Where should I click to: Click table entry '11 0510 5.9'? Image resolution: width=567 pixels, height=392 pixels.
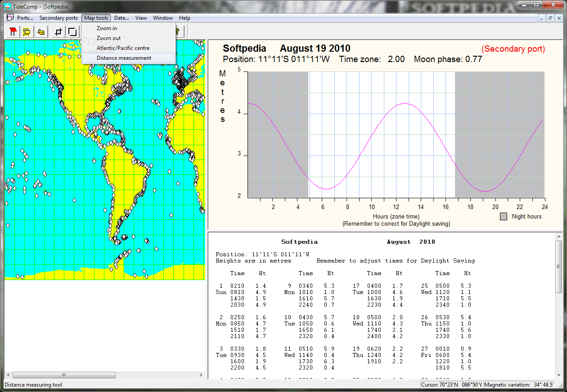[309, 349]
